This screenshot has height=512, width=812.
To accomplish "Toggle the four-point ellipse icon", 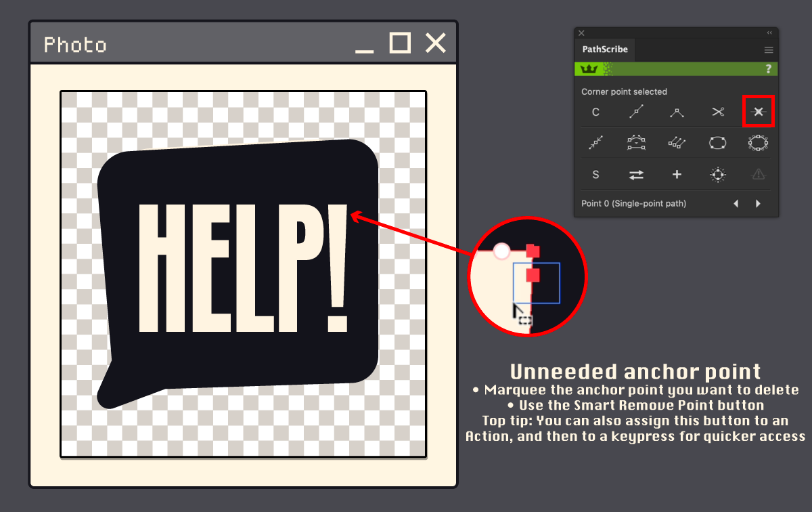I will 717,143.
